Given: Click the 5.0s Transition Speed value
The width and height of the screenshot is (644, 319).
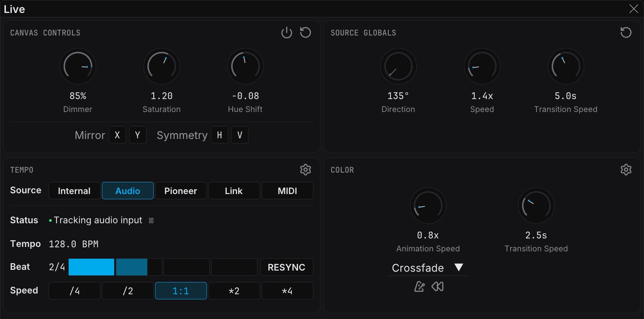Looking at the screenshot, I should pos(566,96).
